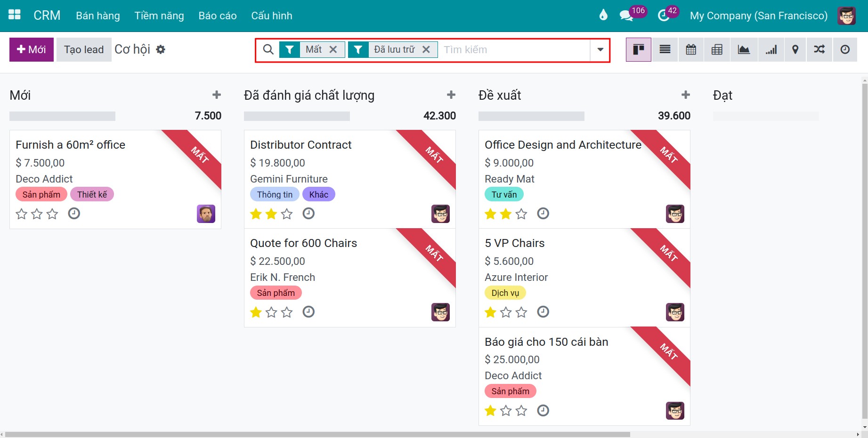Set second star on Quote for 600 Chairs

tap(271, 312)
